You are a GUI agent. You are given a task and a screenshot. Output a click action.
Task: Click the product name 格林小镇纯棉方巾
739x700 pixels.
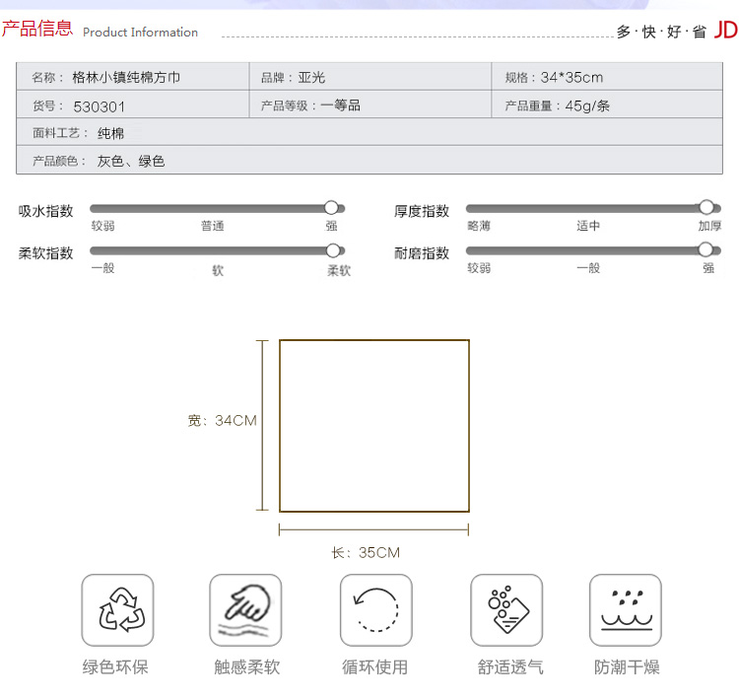[126, 77]
